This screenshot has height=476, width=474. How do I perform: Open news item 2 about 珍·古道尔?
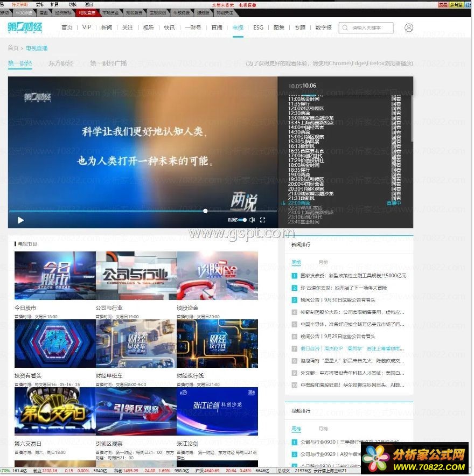tap(344, 288)
